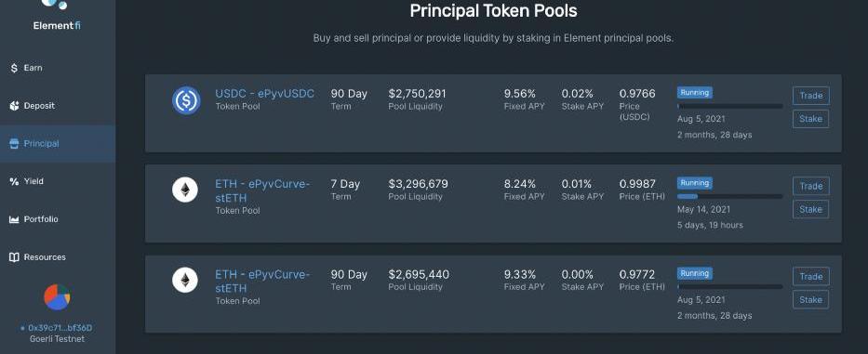The height and width of the screenshot is (354, 868).
Task: Click the Earn dollar sign icon
Action: [x=14, y=68]
